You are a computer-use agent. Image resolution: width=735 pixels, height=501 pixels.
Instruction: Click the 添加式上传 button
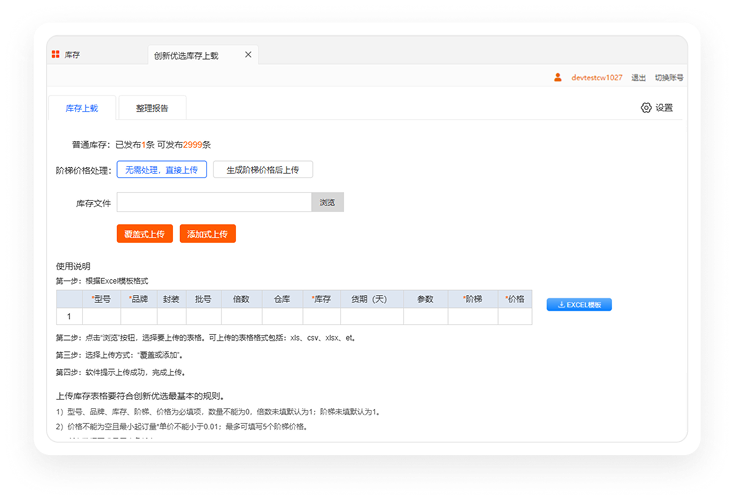tap(208, 234)
